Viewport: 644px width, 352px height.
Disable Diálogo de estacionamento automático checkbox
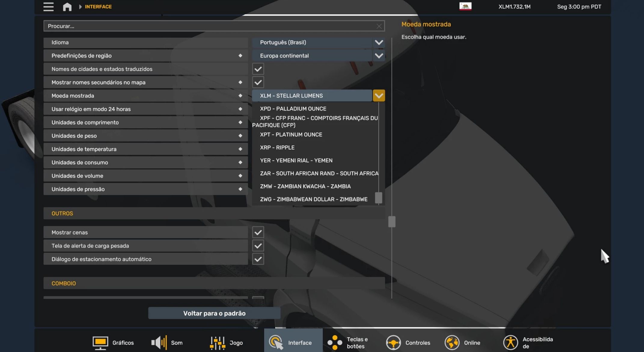(258, 259)
